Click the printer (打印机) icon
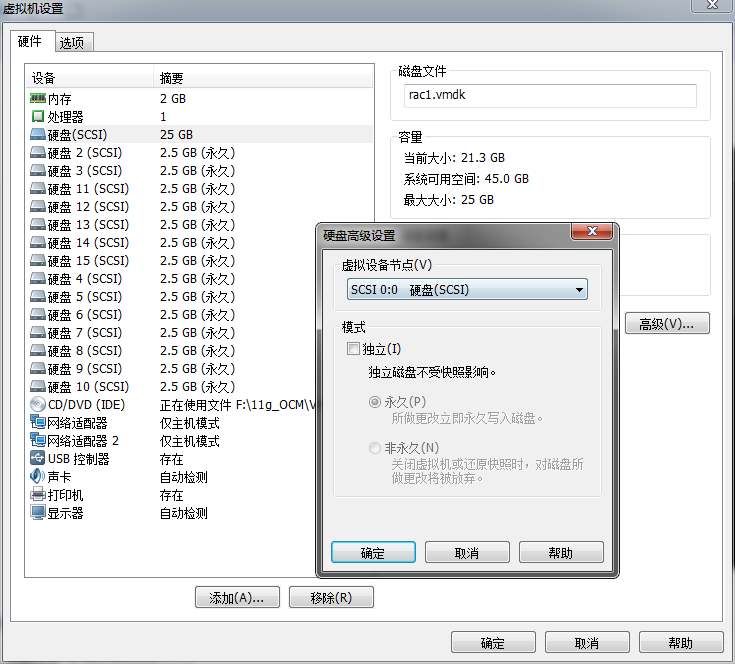The height and width of the screenshot is (664, 735). (x=38, y=495)
